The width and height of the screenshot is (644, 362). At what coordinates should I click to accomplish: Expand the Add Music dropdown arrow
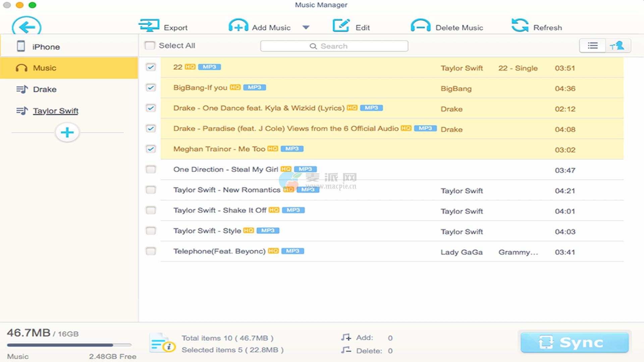tap(306, 27)
